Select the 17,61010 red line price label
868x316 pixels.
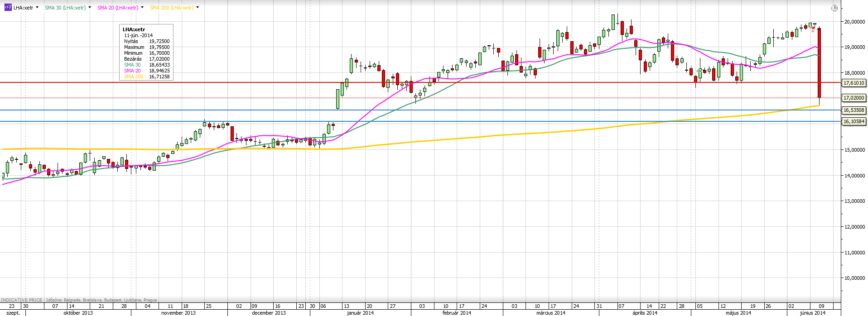pos(854,83)
